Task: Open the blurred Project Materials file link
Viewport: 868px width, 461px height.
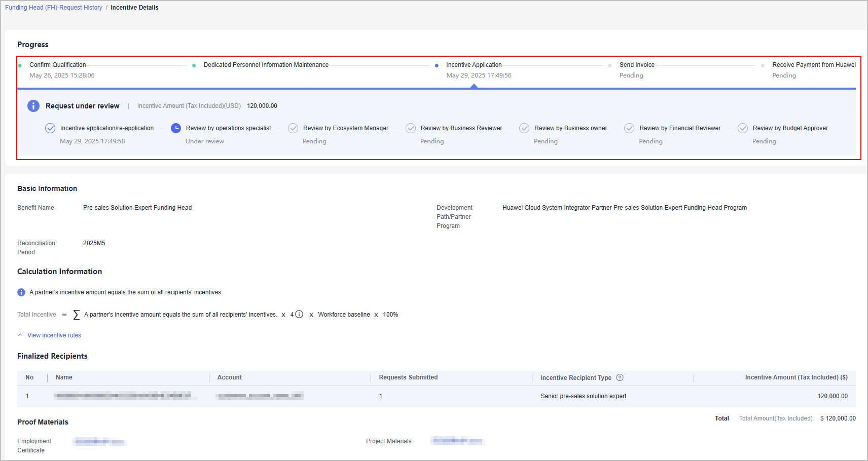Action: 457,441
